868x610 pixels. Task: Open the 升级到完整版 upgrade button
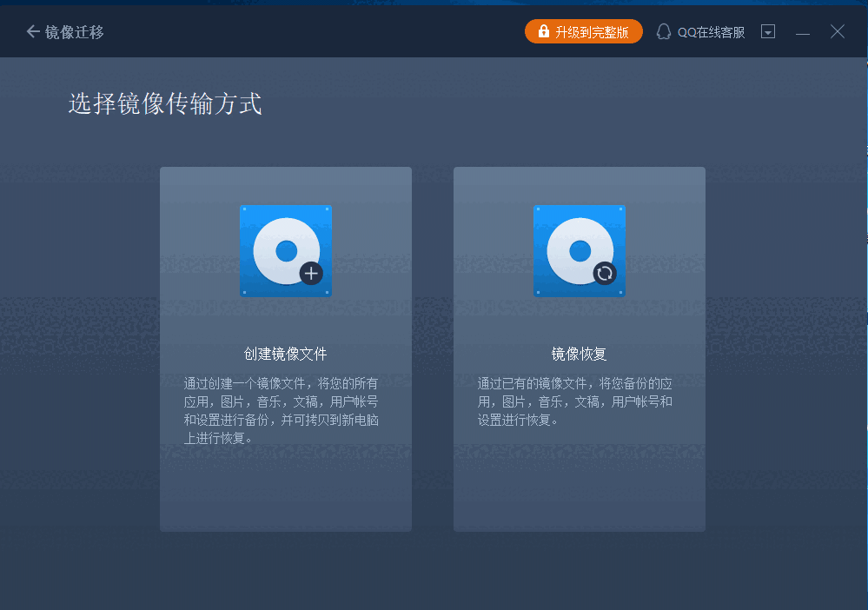(x=583, y=30)
